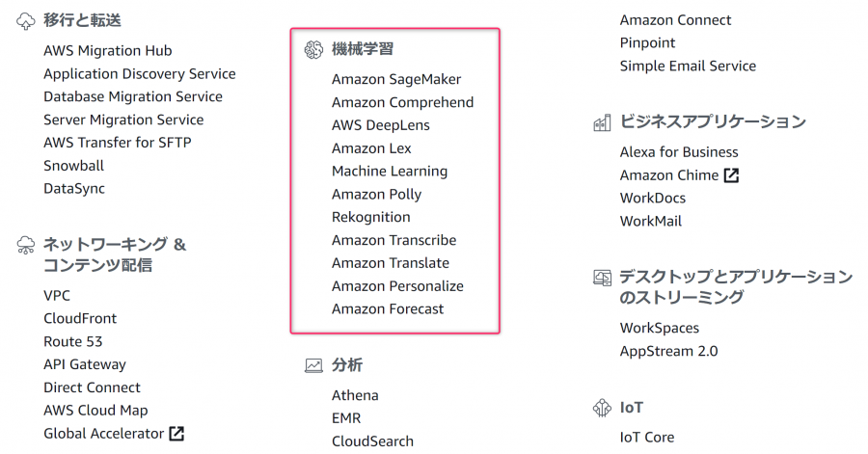The height and width of the screenshot is (454, 868).
Task: Select WorkSpaces under desktop streaming
Action: (660, 329)
